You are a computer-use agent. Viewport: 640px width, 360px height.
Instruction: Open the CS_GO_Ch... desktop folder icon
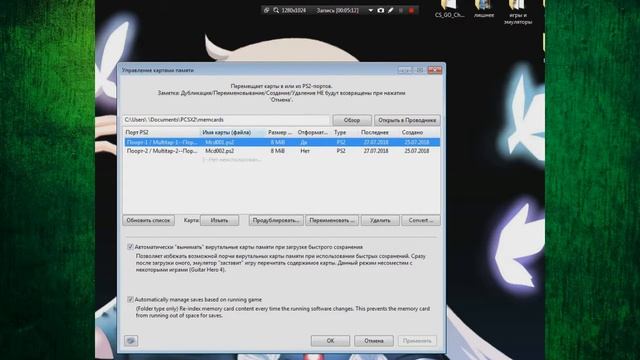[450, 9]
